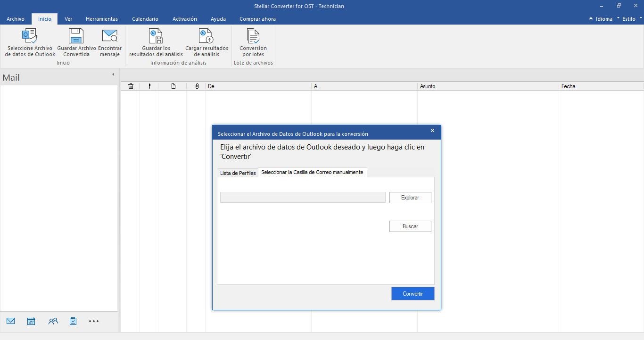
Task: Start Conversión por lotes
Action: 253,42
